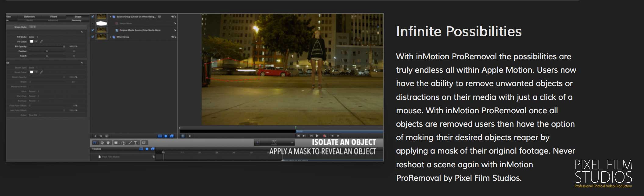Toggle audio mute speaker below the canvas

tap(190, 136)
